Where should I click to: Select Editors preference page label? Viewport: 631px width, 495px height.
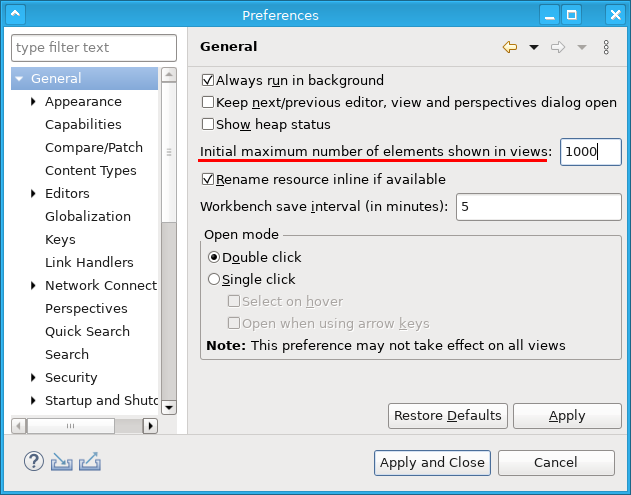[x=67, y=194]
